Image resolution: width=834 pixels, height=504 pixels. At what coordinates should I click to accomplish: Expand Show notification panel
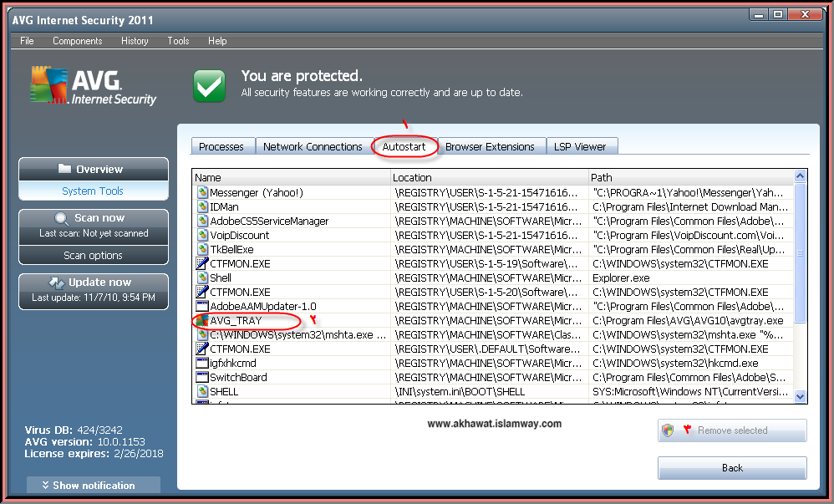pyautogui.click(x=94, y=485)
